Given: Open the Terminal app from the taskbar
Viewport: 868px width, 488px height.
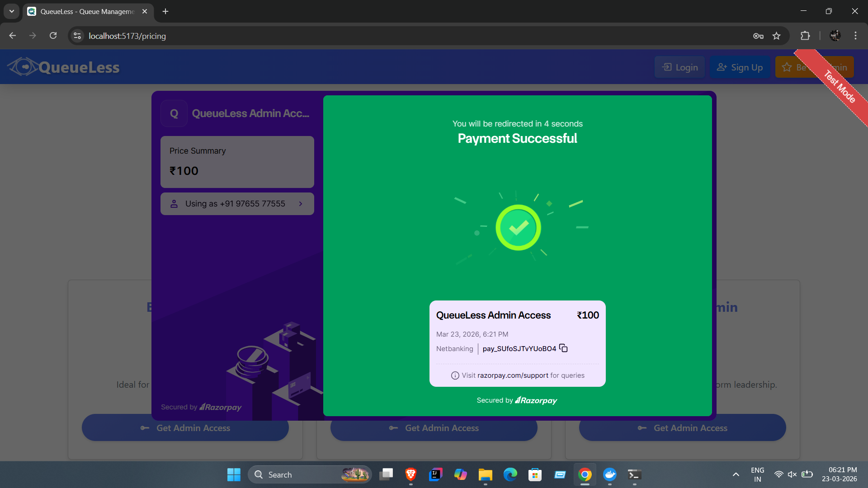Looking at the screenshot, I should point(634,474).
